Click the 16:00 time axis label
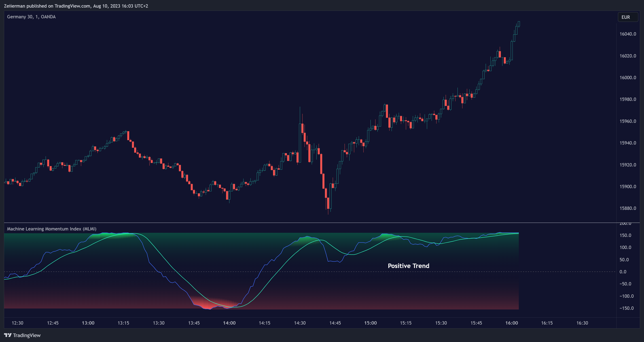Screen dimensions: 644x342 pyautogui.click(x=512, y=323)
